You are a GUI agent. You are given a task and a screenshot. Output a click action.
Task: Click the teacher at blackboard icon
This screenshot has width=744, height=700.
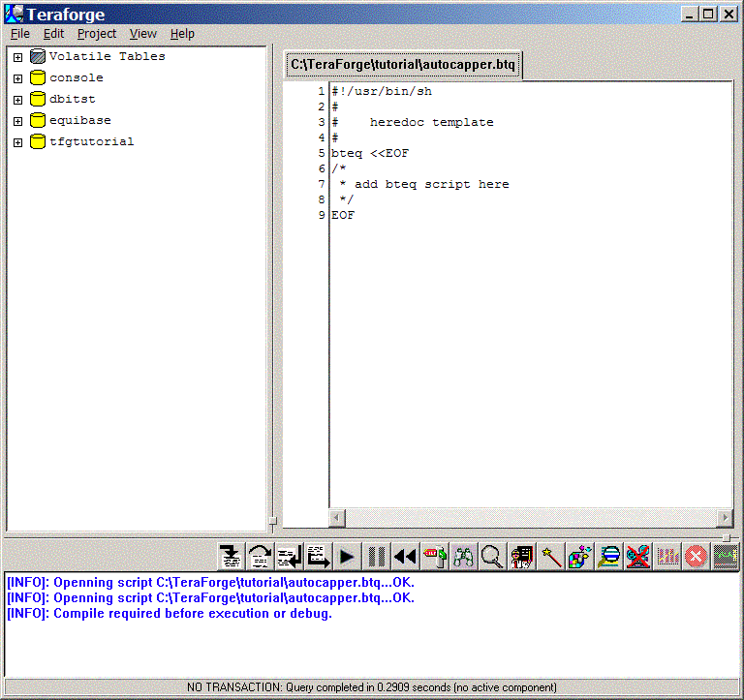pos(522,557)
